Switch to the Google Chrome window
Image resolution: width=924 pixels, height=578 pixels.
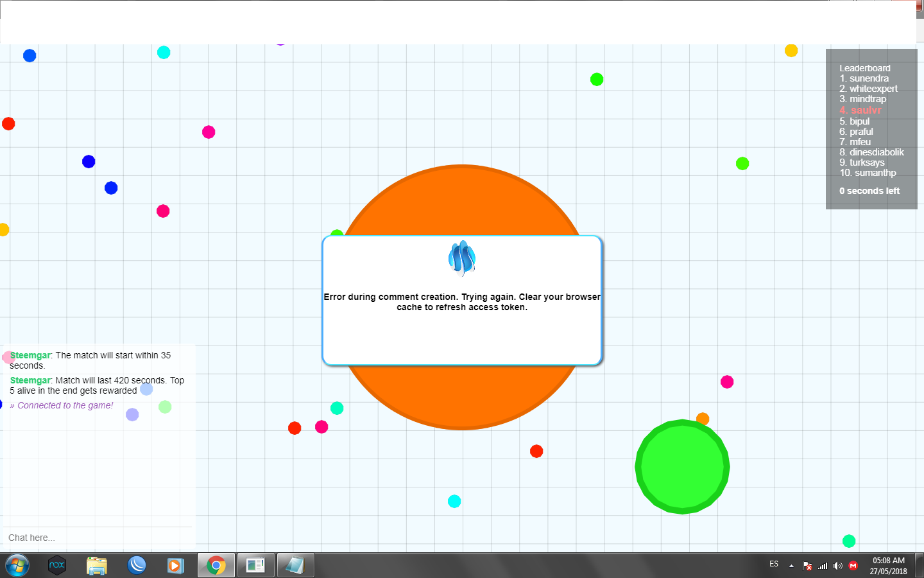point(216,565)
